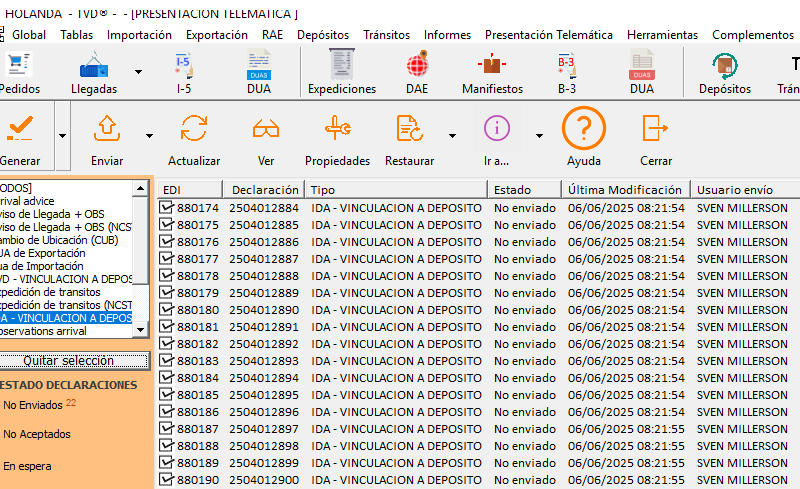This screenshot has width=800, height=489.
Task: Expand the dropdown arrow next to Generar
Action: [x=62, y=136]
